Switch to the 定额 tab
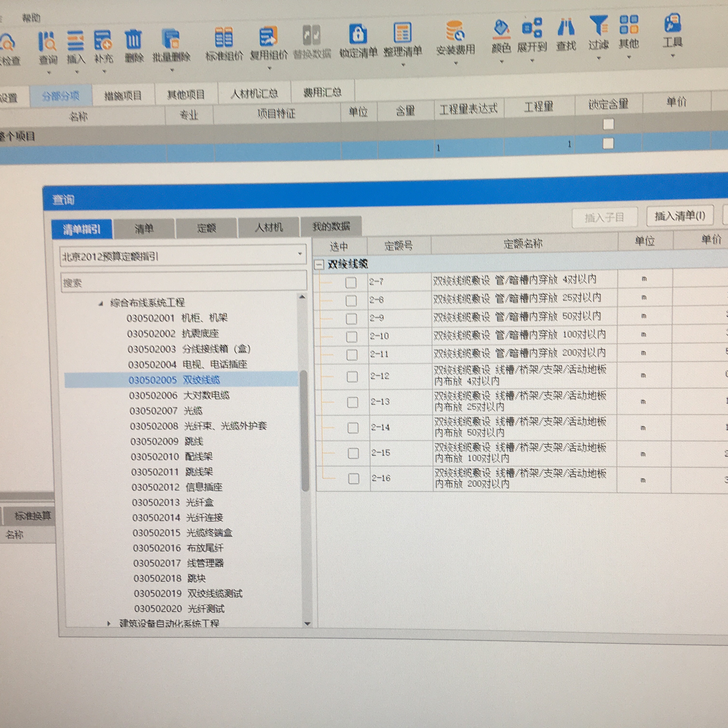The height and width of the screenshot is (728, 728). click(x=206, y=227)
